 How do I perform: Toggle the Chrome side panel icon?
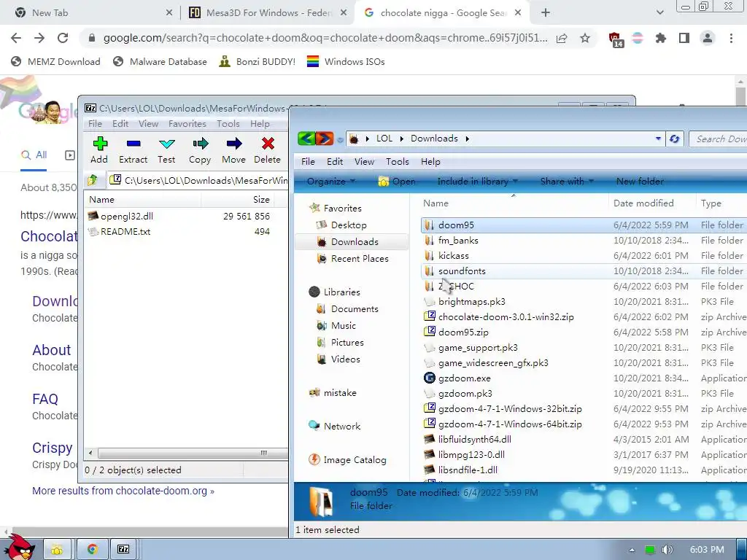coord(684,38)
